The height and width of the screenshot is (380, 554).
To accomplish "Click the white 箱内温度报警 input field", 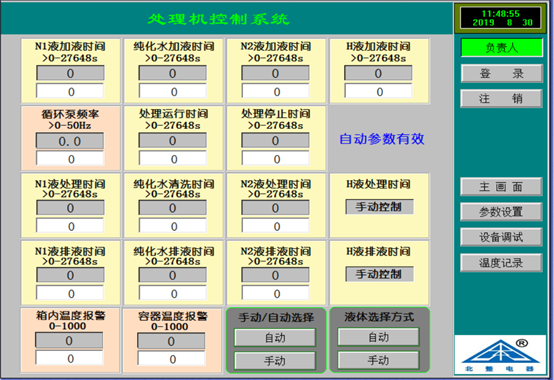I will [69, 358].
